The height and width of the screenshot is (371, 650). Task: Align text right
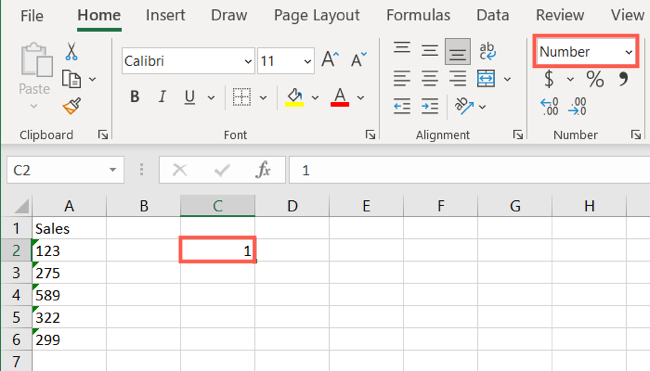(x=458, y=78)
